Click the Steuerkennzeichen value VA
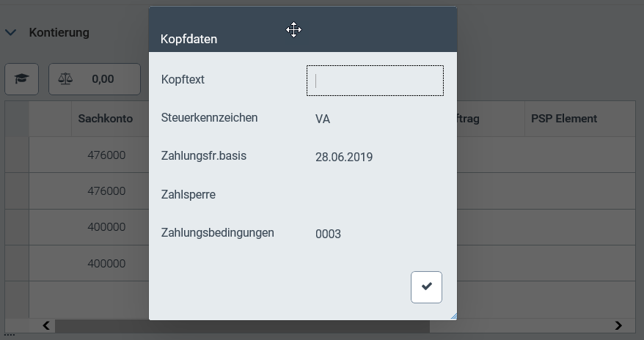This screenshot has height=340, width=644. (323, 119)
